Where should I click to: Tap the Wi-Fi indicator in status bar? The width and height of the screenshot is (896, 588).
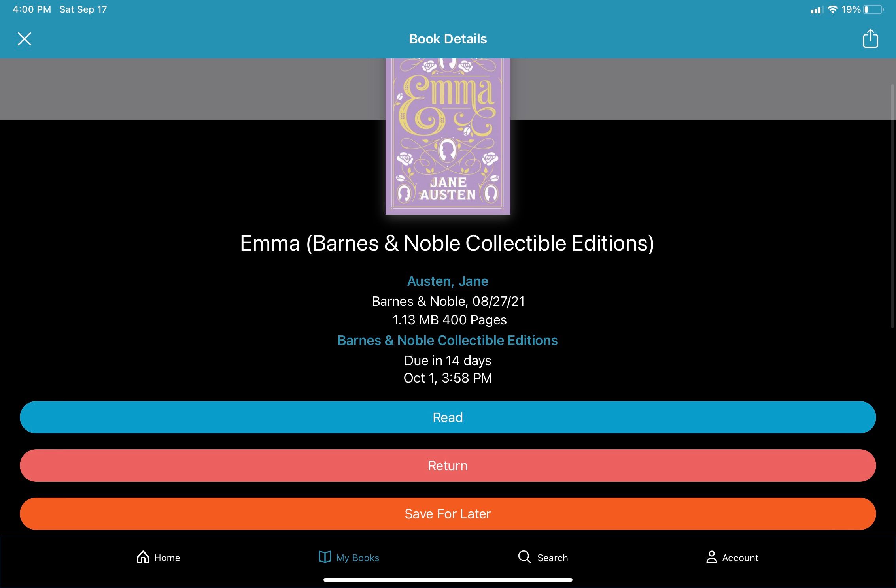pos(833,9)
